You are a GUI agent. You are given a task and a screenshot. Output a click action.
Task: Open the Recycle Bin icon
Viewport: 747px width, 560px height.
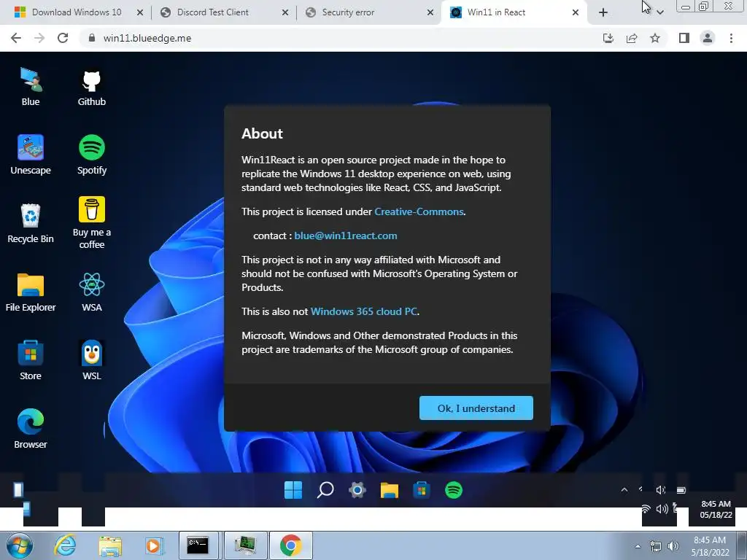[x=31, y=223]
